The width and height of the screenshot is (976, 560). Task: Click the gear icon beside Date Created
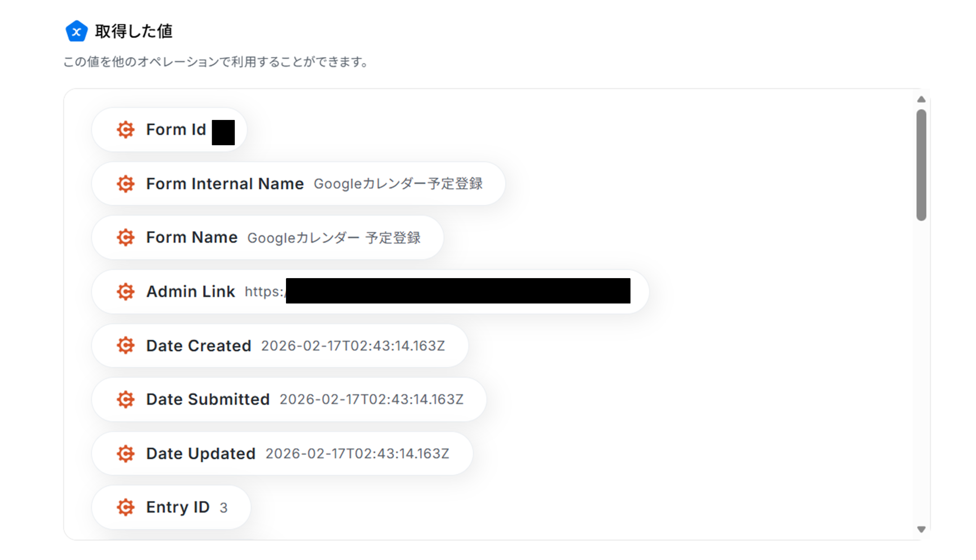click(x=125, y=345)
